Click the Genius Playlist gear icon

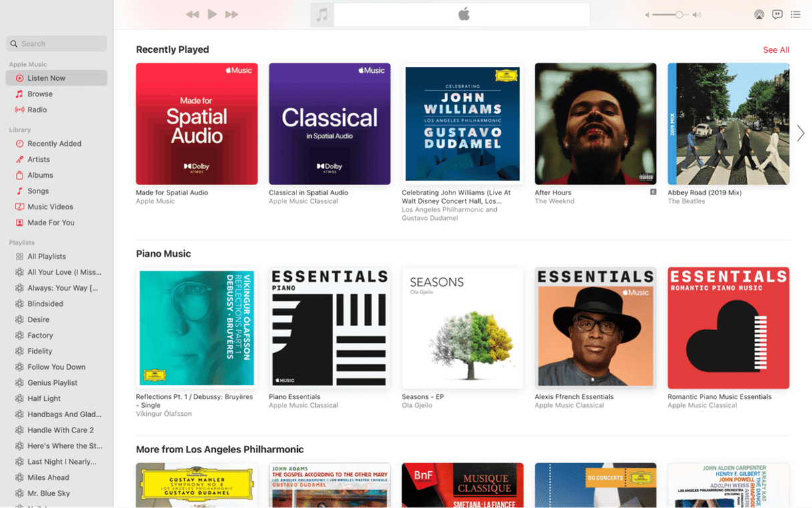[x=19, y=383]
